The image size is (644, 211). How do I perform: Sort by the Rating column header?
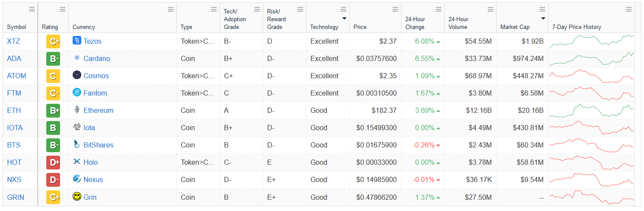(50, 27)
